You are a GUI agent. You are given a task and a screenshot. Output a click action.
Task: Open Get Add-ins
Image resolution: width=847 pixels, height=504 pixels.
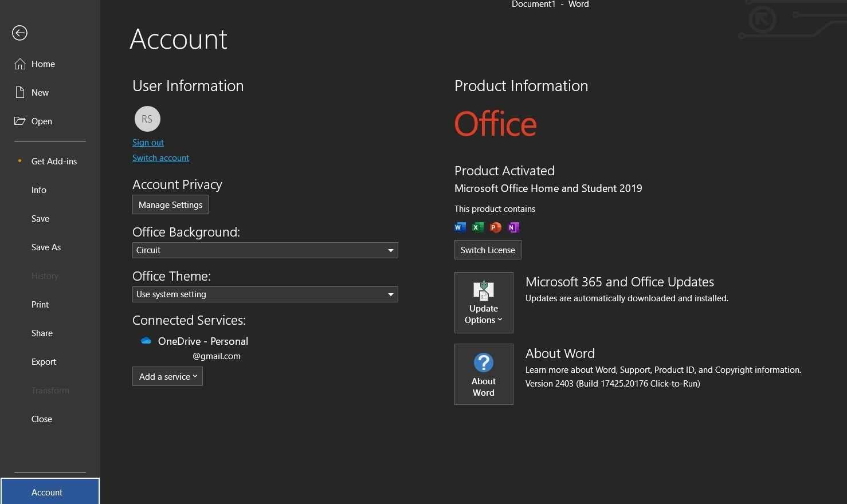(50, 161)
